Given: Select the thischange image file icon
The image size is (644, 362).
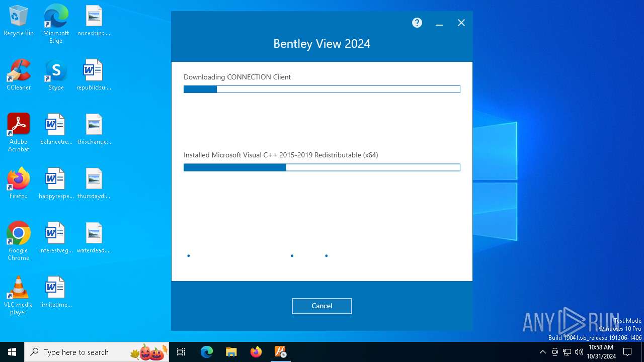Looking at the screenshot, I should (94, 130).
